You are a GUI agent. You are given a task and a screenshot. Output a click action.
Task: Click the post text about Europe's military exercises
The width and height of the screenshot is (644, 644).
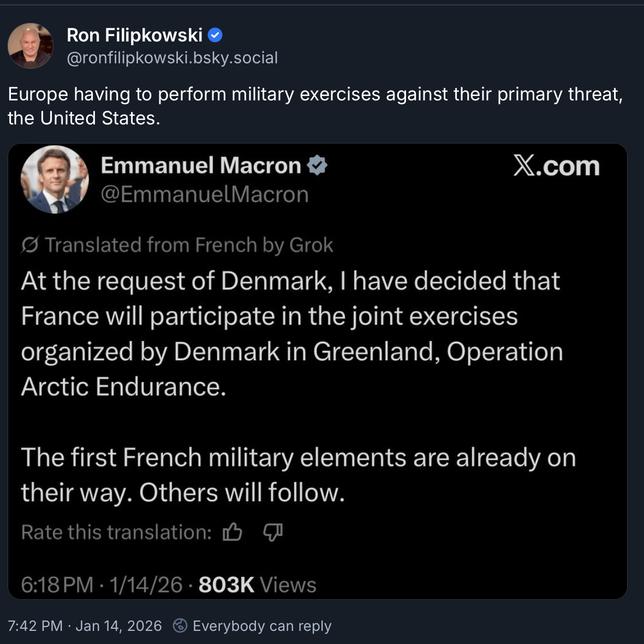[x=315, y=106]
